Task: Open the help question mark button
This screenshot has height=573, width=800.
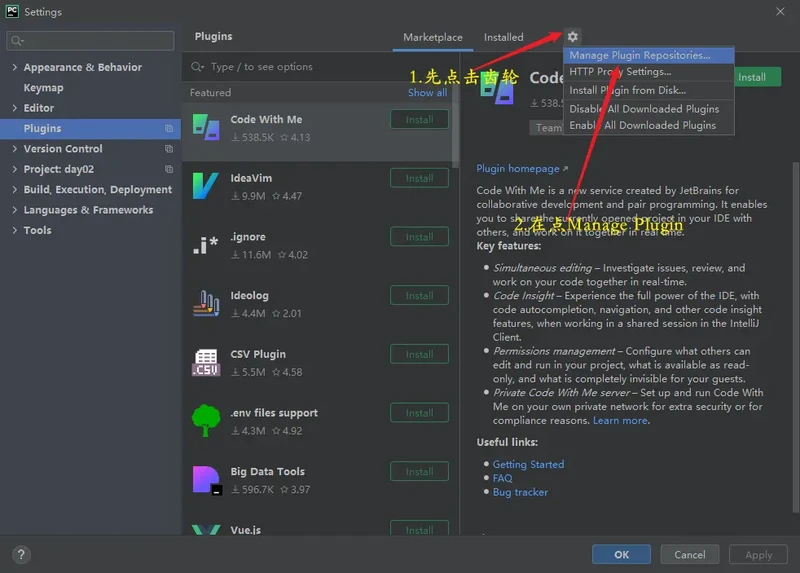Action: [21, 554]
